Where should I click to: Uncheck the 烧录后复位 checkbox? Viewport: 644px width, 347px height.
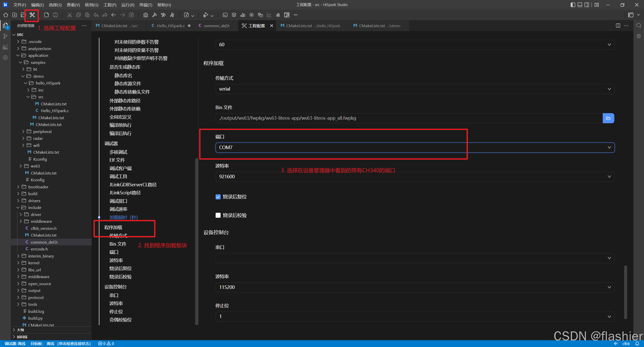(218, 197)
